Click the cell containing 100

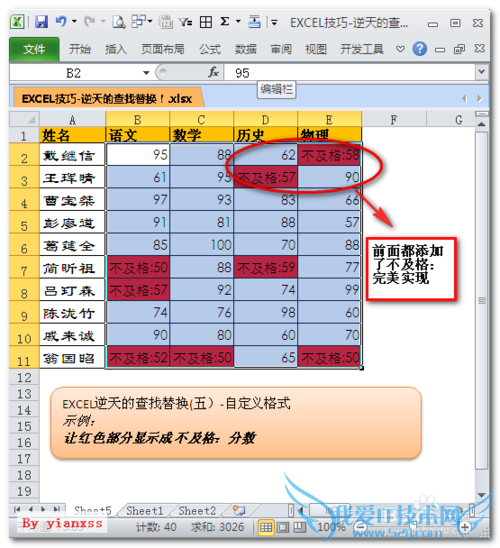[x=202, y=244]
